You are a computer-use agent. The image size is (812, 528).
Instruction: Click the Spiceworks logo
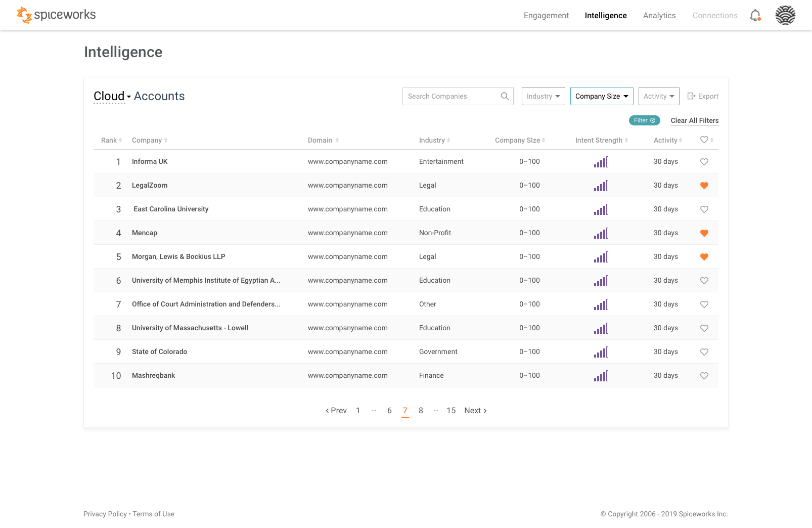click(56, 15)
